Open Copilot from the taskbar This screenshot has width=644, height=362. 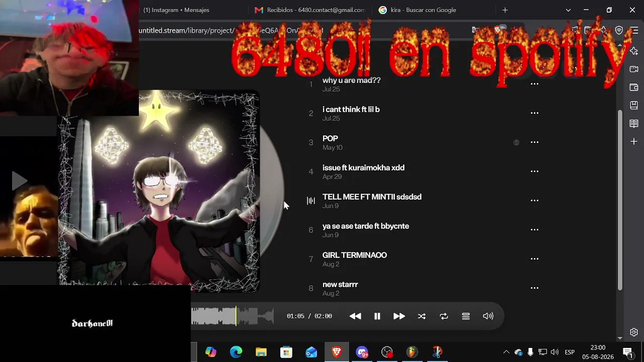[x=211, y=352]
